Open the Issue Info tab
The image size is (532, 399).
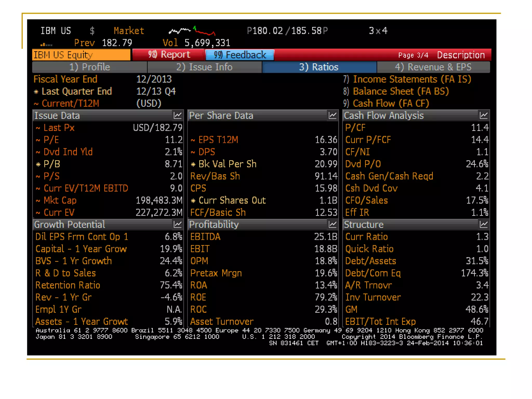click(x=204, y=67)
